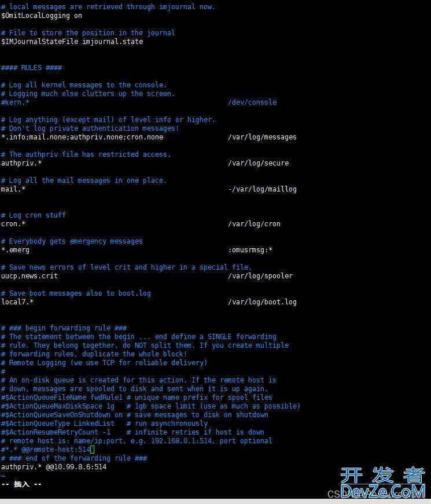
Task: Click the 'mail.*' selector
Action: pyautogui.click(x=13, y=189)
